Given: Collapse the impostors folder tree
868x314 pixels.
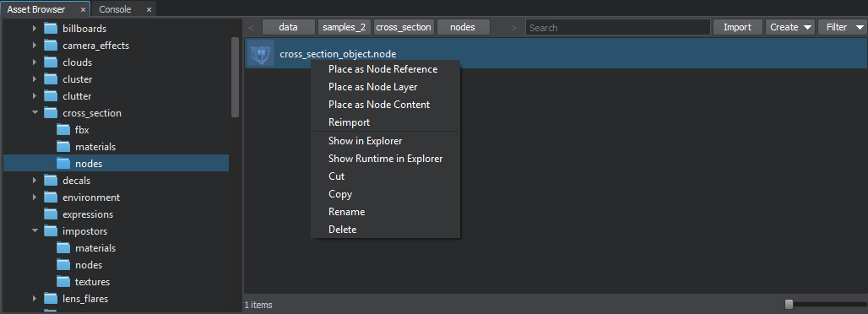Looking at the screenshot, I should tap(35, 231).
